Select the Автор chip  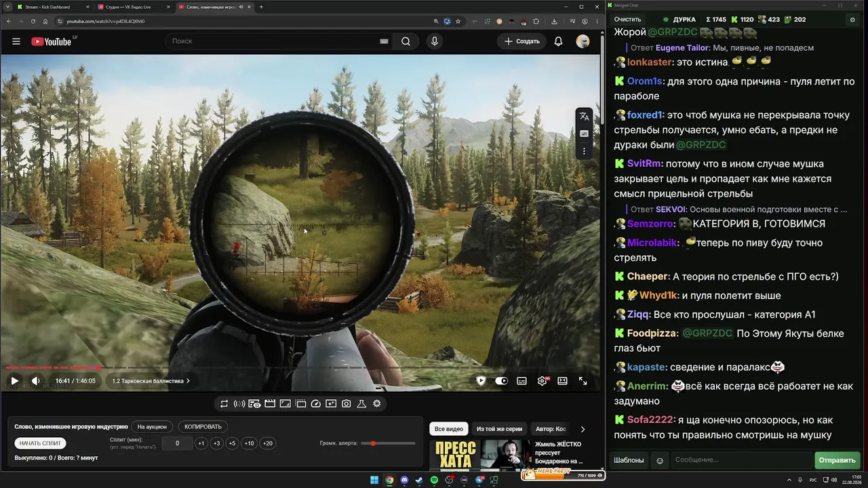tap(551, 429)
